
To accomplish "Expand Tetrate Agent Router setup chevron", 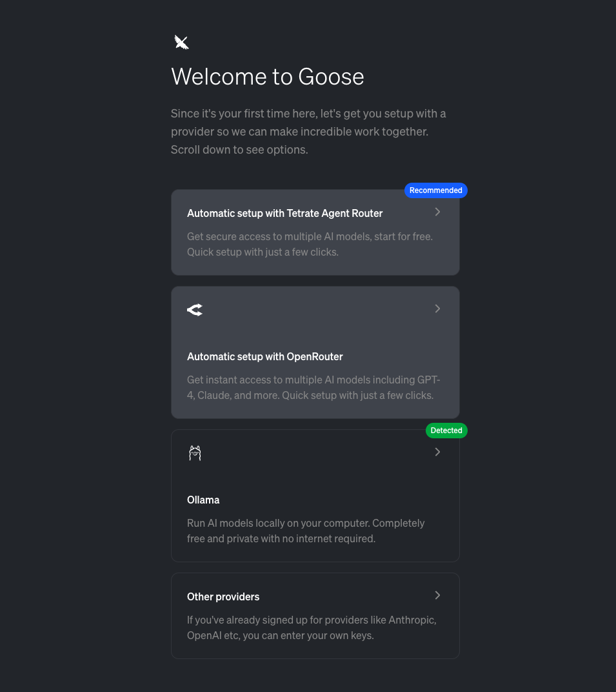I will [437, 212].
